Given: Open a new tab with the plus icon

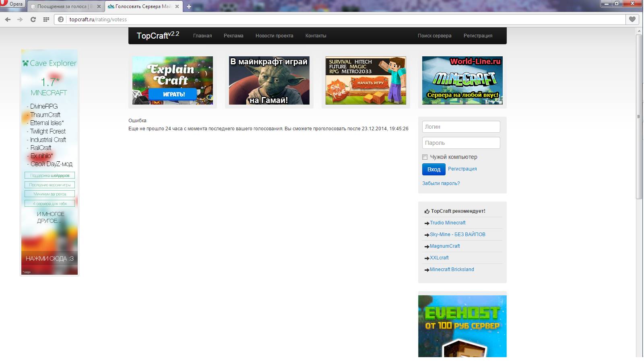Looking at the screenshot, I should click(x=189, y=6).
